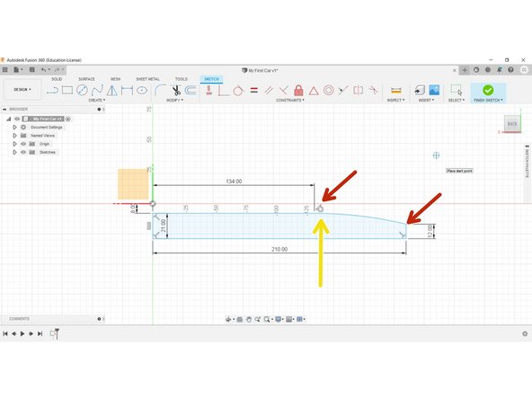The height and width of the screenshot is (399, 532).
Task: Activate the My First Car component radio
Action: point(68,119)
